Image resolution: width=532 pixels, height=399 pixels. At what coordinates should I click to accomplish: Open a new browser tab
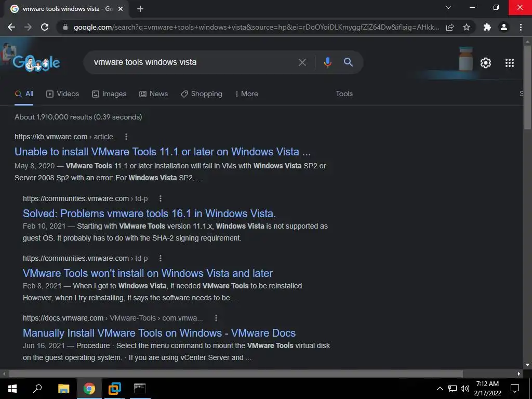click(140, 9)
